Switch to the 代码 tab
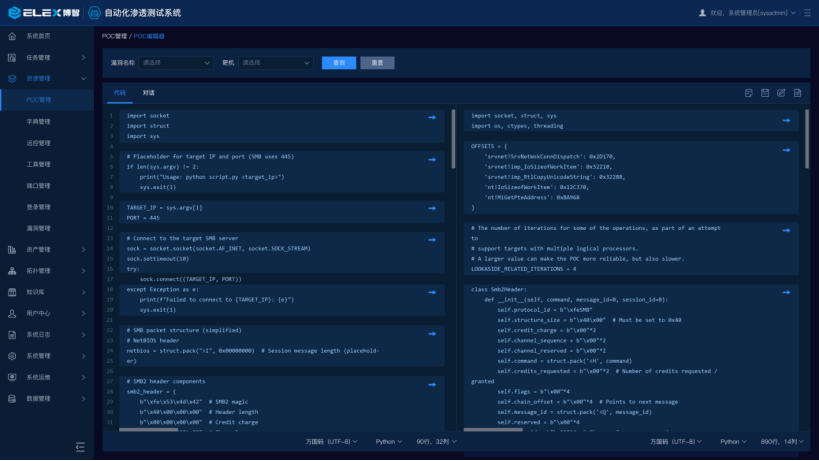Viewport: 819px width, 461px height. (120, 93)
